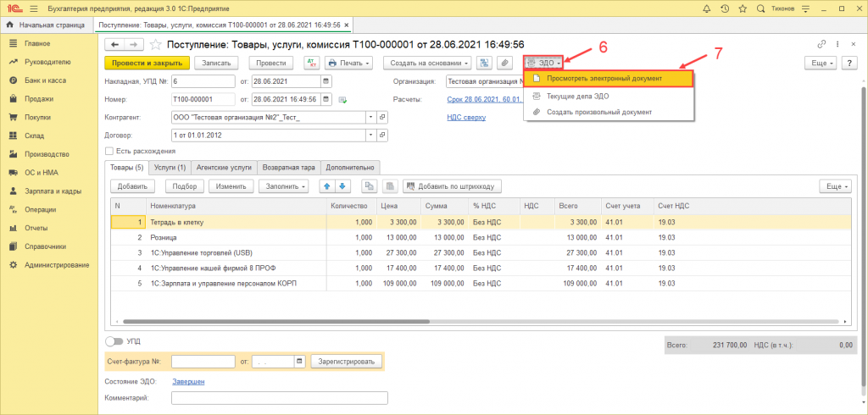Click the Добавить button

pyautogui.click(x=132, y=186)
